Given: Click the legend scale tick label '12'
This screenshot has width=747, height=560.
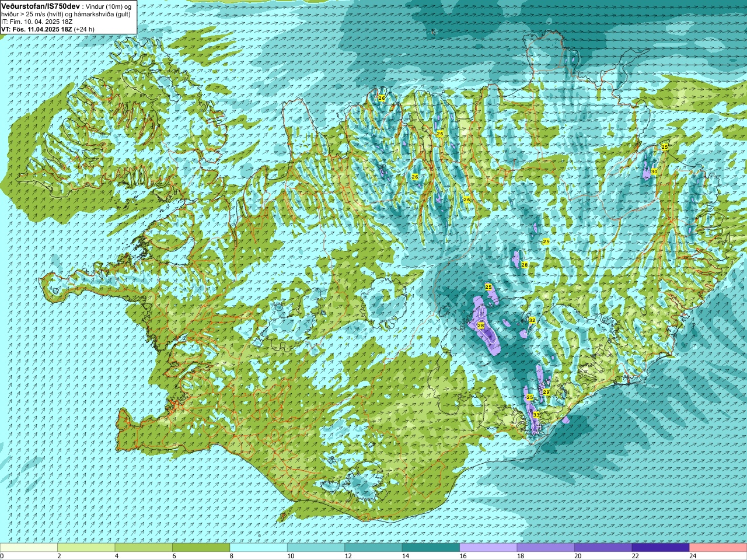Looking at the screenshot, I should (348, 556).
